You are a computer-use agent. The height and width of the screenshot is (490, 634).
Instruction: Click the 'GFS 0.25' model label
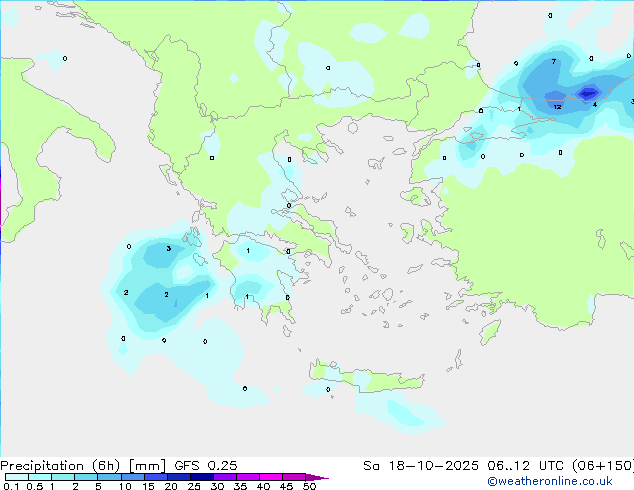(x=206, y=466)
